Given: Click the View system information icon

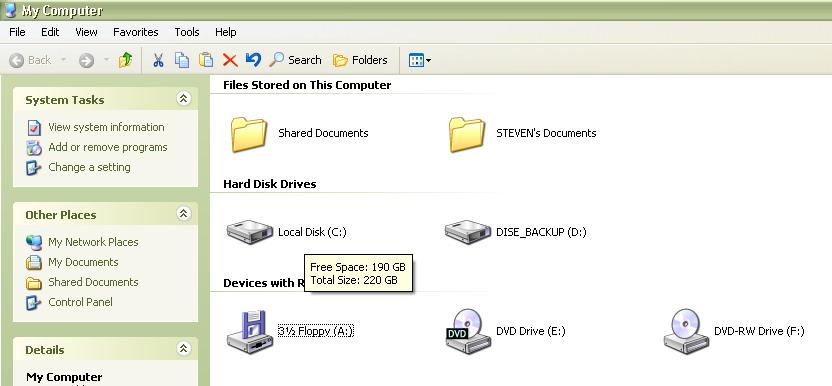Looking at the screenshot, I should [x=34, y=127].
